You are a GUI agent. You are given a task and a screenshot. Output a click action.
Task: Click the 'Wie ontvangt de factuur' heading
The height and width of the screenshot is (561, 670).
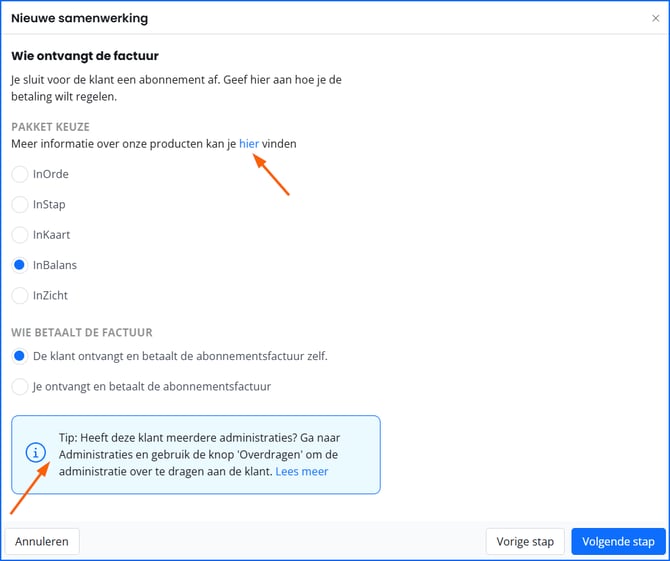(85, 56)
